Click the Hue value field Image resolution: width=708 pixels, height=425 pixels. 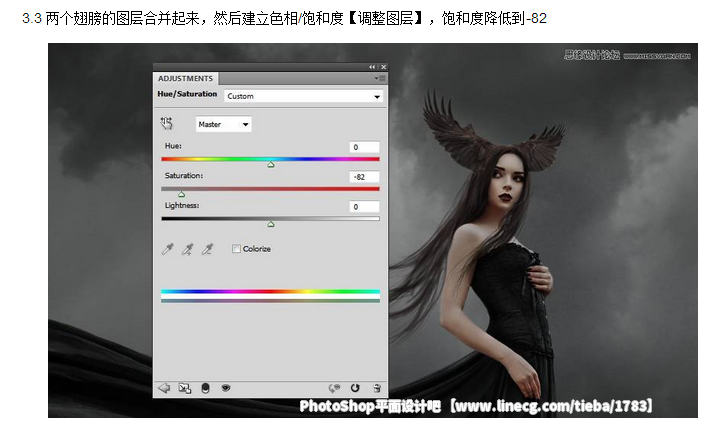[364, 147]
